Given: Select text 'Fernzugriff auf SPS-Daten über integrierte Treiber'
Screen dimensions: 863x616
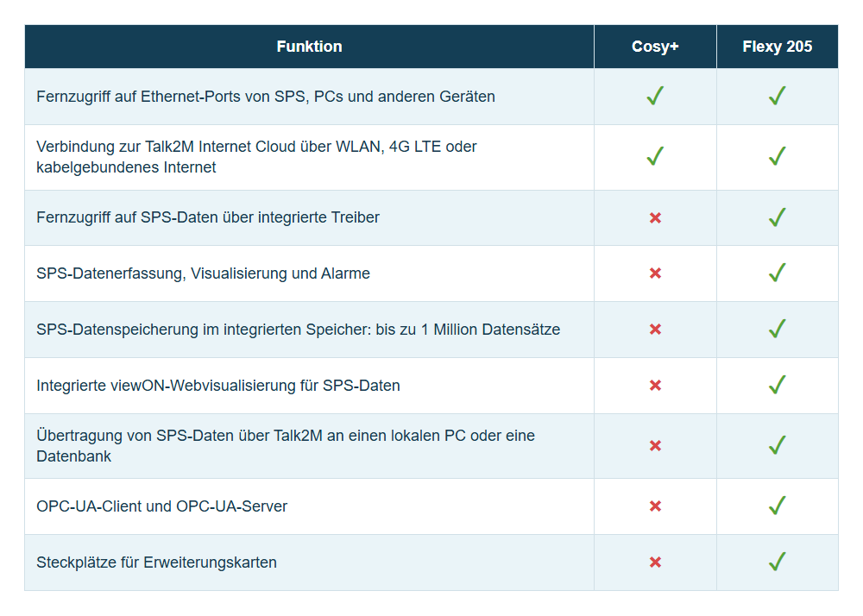Looking at the screenshot, I should click(208, 217).
